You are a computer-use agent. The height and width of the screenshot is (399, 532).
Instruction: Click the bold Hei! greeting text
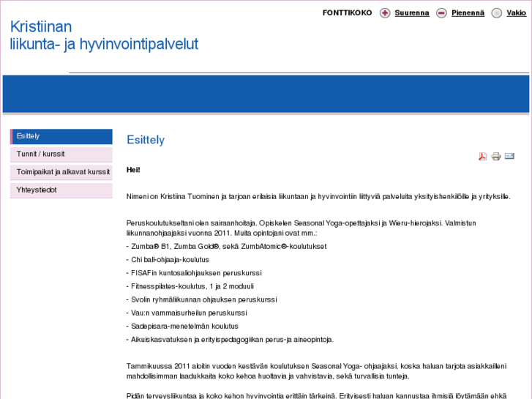point(133,170)
